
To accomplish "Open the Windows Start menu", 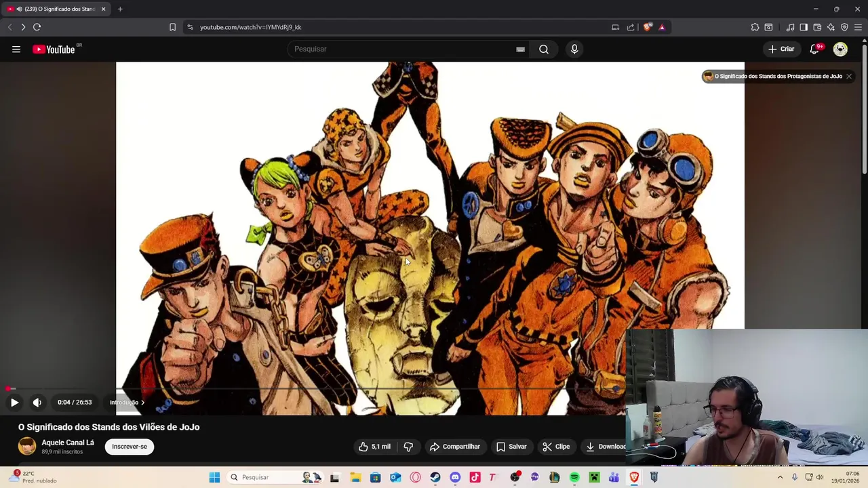I will tap(214, 477).
